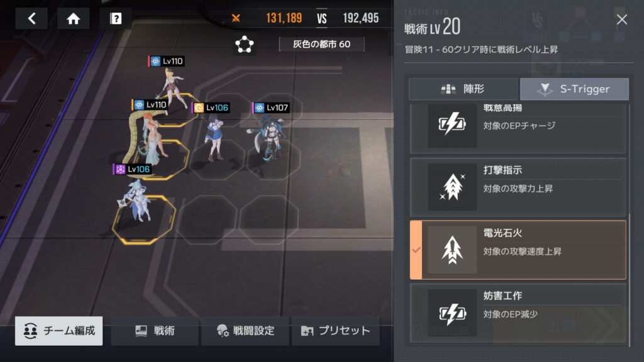Select the 打撃指示 skill card
Image resolution: width=644 pixels, height=362 pixels.
coord(518,187)
